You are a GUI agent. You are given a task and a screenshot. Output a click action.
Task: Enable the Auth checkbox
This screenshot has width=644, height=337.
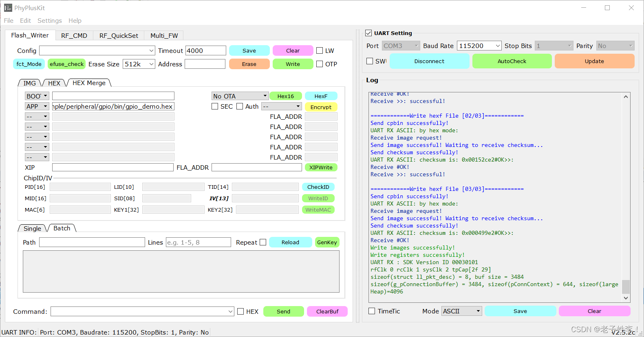tap(240, 106)
